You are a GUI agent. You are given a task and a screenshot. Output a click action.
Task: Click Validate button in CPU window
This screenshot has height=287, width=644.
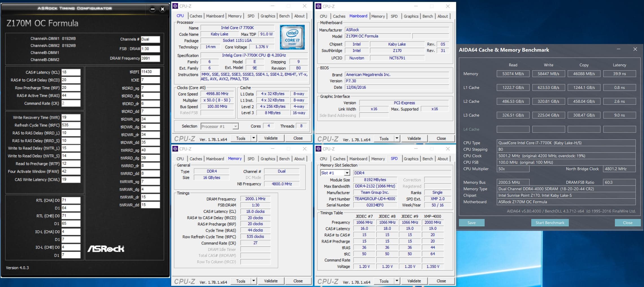point(271,138)
